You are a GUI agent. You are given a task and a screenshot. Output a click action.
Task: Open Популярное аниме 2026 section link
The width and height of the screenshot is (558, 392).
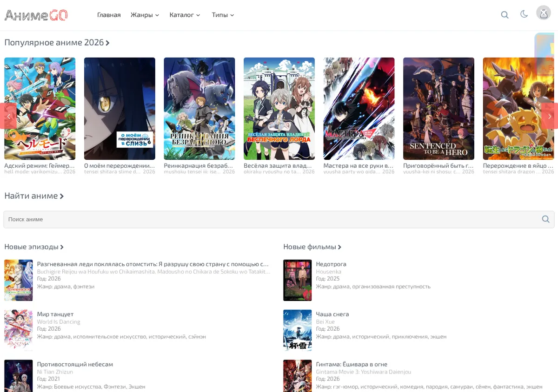57,43
